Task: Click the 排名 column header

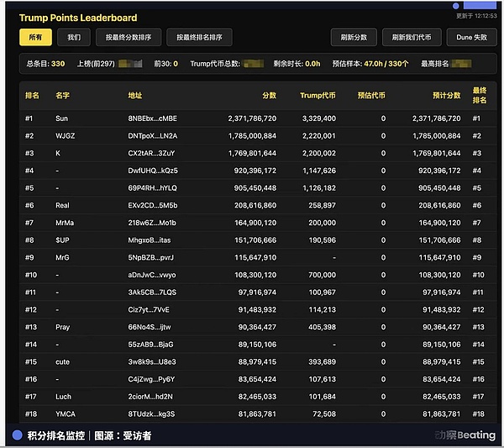Action: click(32, 96)
